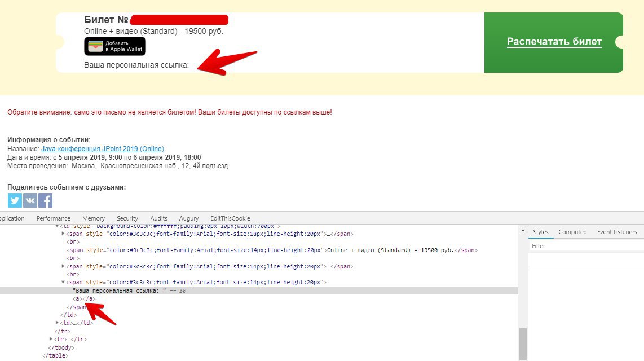
Task: Click the Распечатать билет button
Action: [x=554, y=42]
